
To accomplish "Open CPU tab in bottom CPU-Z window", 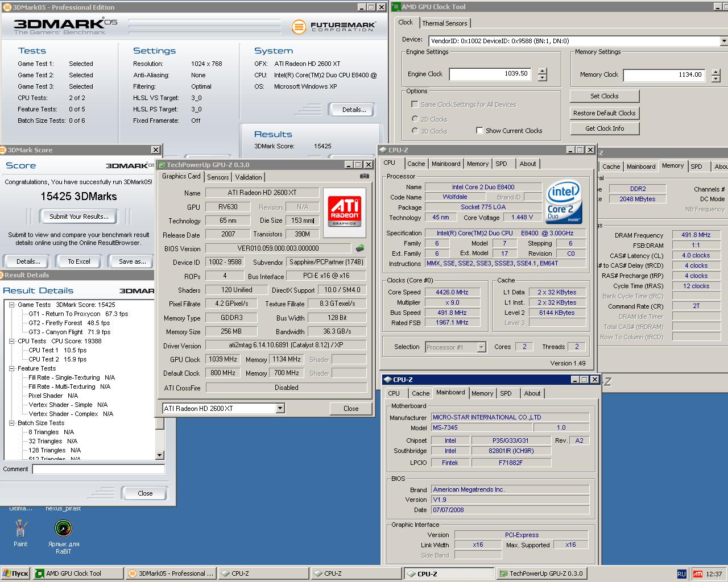I will tap(394, 393).
